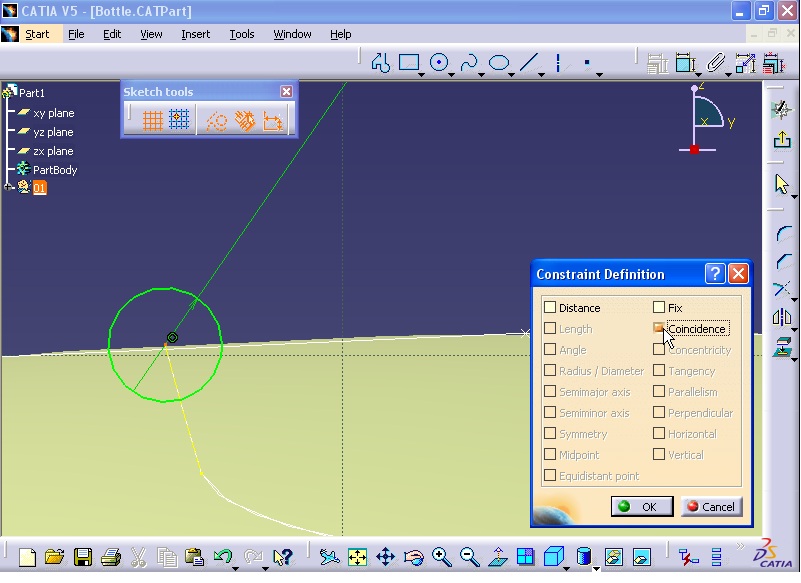Click the Fit All In icon
This screenshot has height=583, width=801.
pos(358,557)
